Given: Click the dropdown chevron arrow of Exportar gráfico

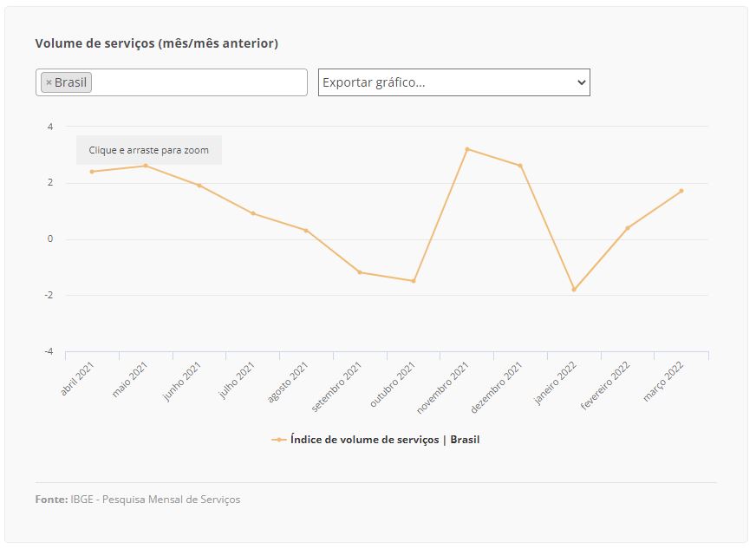Looking at the screenshot, I should [x=581, y=82].
